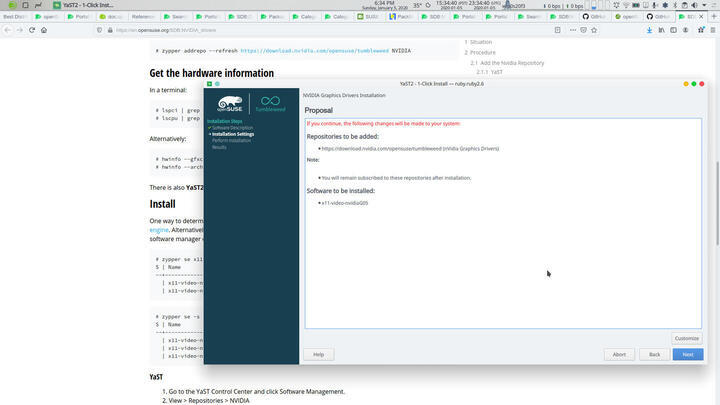
Task: Switch to the Best Distro browser tab
Action: [16, 17]
